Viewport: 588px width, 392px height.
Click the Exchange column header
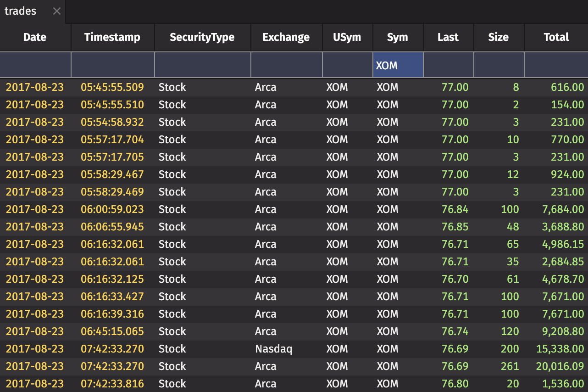286,38
